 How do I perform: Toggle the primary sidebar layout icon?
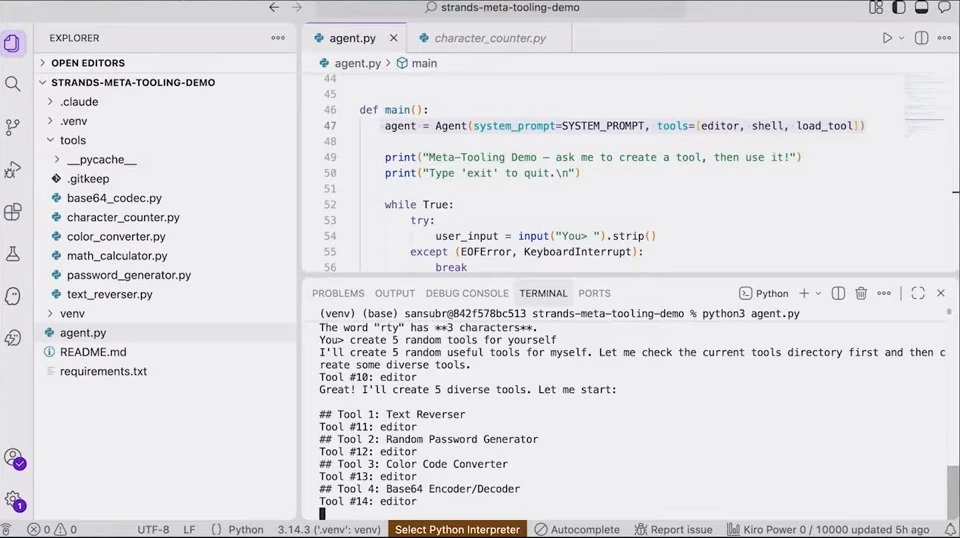point(899,7)
